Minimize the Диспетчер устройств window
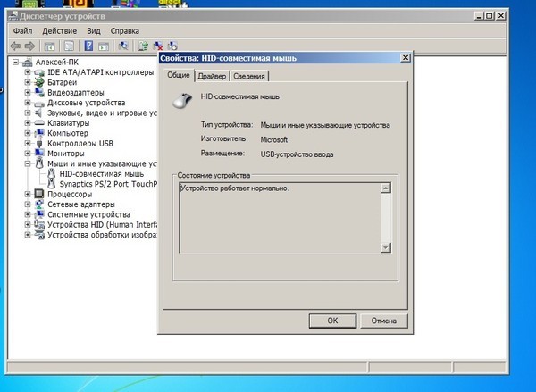This screenshot has height=392, width=536. coord(479,16)
